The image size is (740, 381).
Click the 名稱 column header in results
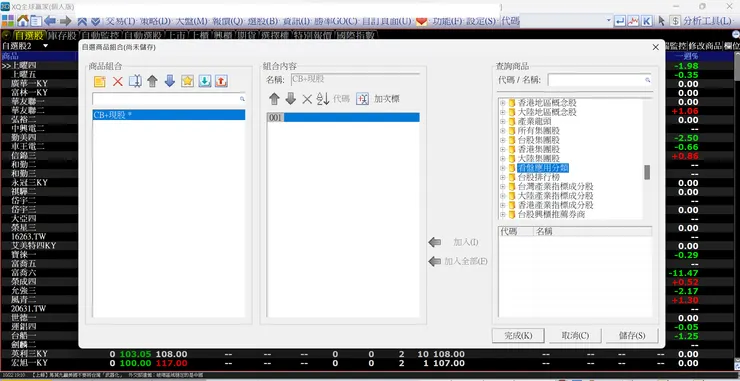(x=592, y=231)
